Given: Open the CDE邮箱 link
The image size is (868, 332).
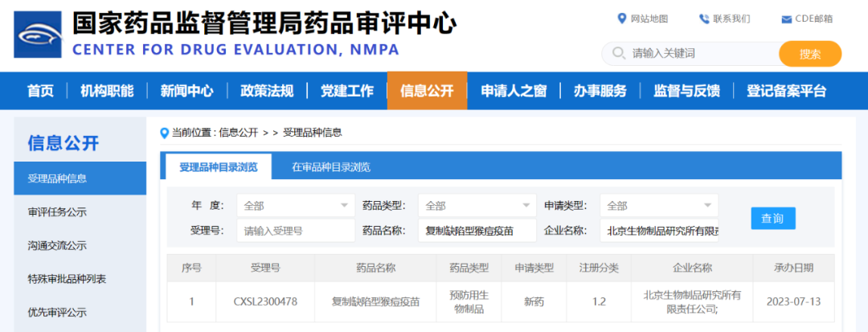Looking at the screenshot, I should pos(813,18).
